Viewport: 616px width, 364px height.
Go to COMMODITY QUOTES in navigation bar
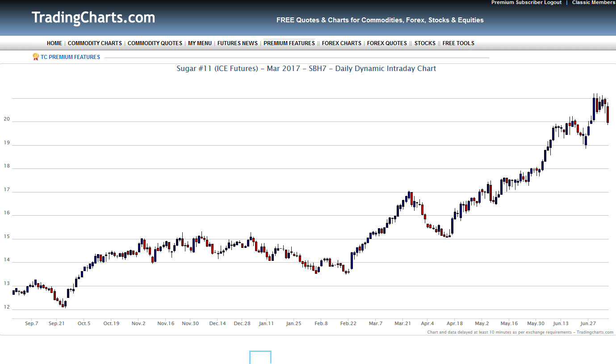(155, 43)
